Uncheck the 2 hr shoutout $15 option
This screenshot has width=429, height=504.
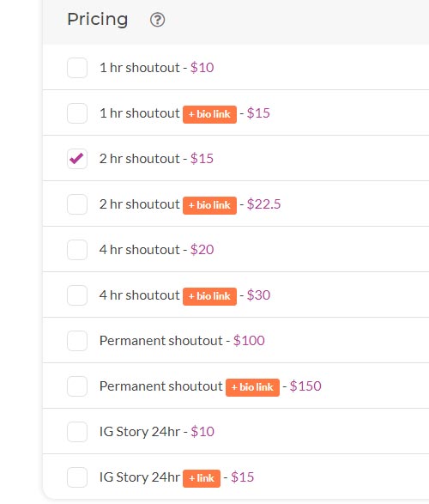click(x=77, y=159)
